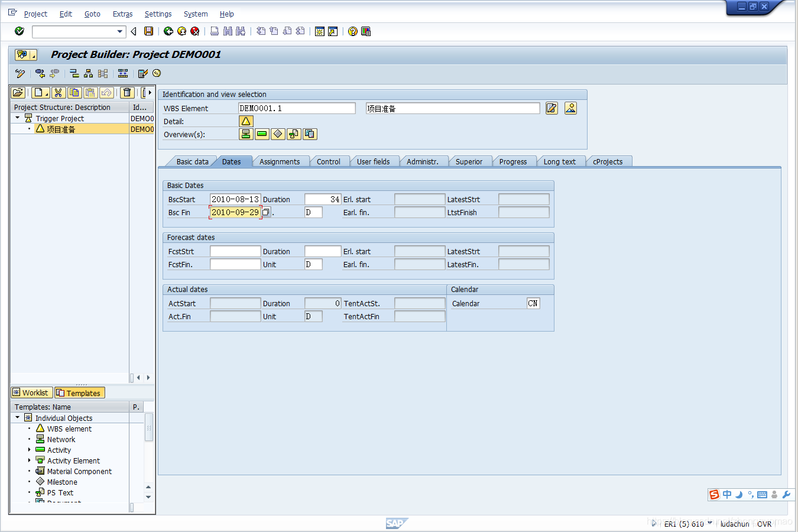Screen dimensions: 798x532
Task: Click the BscStart date field
Action: tap(235, 199)
